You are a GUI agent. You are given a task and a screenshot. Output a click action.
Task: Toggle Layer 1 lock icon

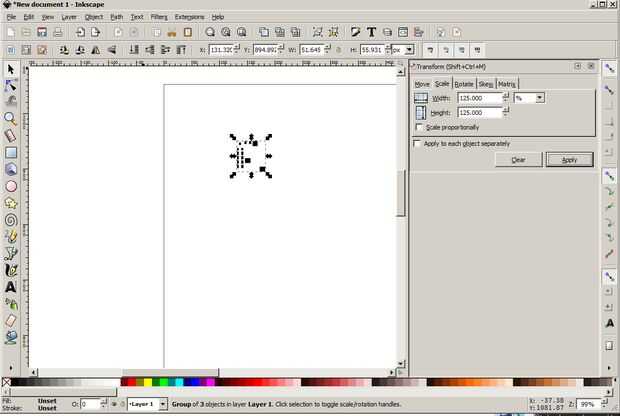point(122,404)
